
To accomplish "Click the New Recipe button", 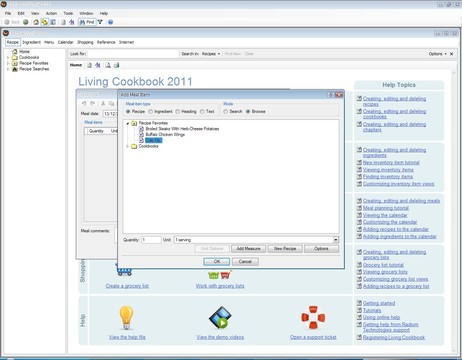I will (285, 249).
